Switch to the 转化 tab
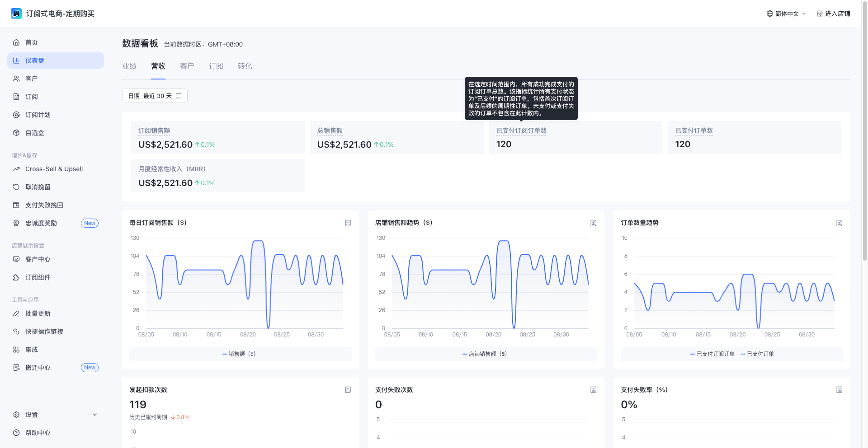Viewport: 868px width, 448px height. click(245, 66)
